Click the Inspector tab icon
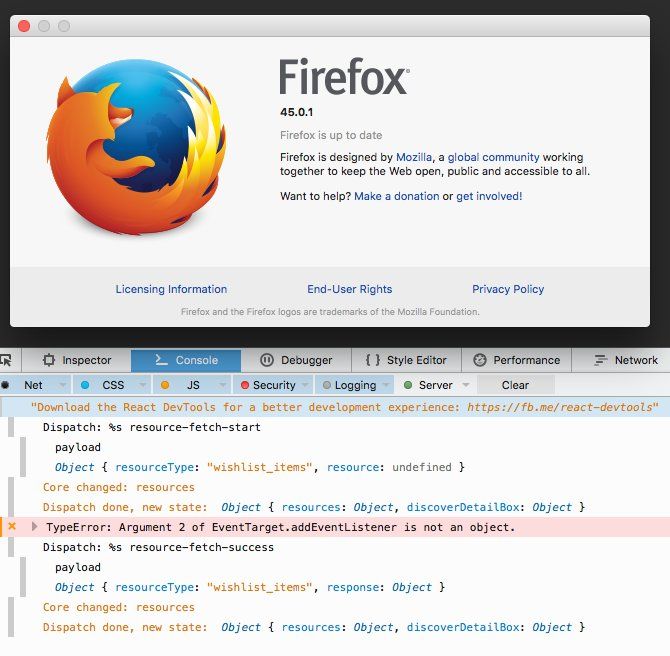The width and height of the screenshot is (670, 656). tap(49, 360)
